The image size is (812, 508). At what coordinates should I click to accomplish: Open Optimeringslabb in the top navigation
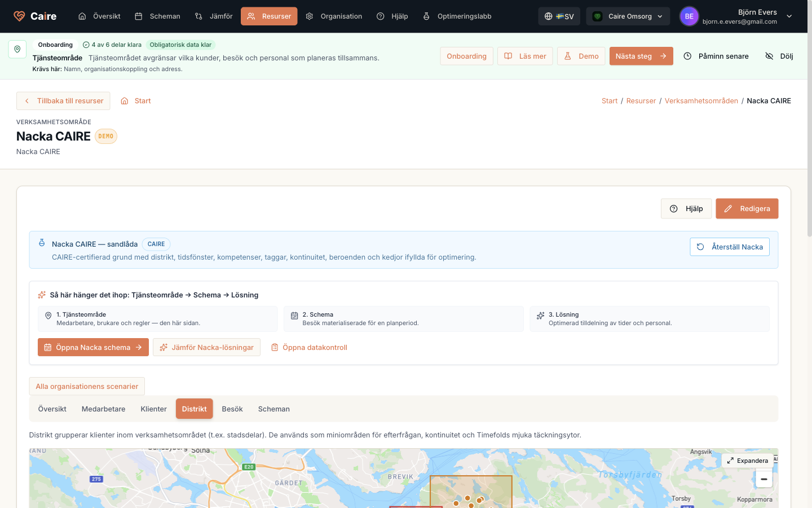point(457,16)
